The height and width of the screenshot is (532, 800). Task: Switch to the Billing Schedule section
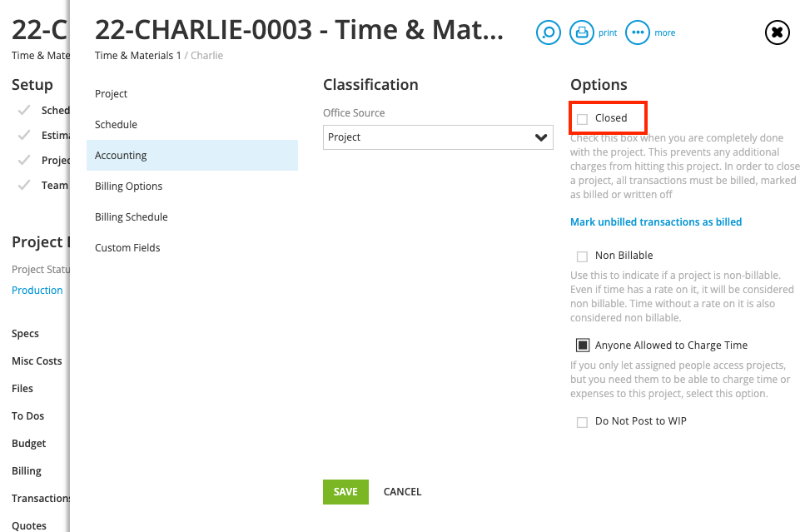[x=132, y=216]
